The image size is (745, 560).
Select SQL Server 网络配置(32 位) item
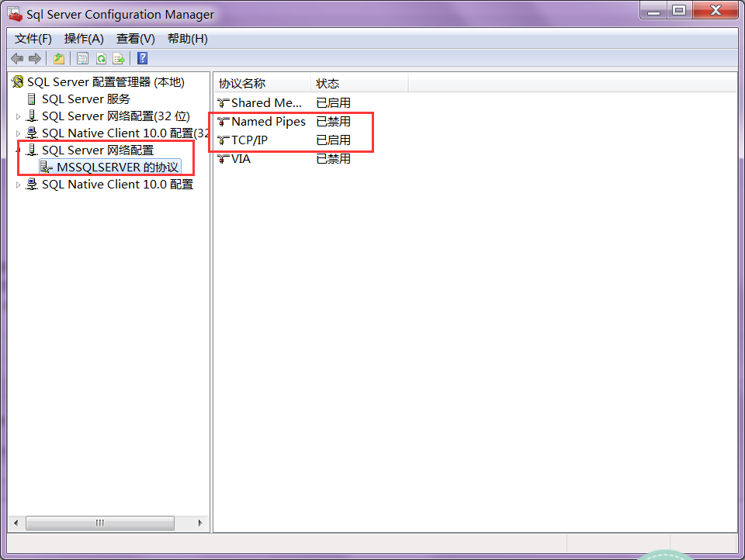116,116
